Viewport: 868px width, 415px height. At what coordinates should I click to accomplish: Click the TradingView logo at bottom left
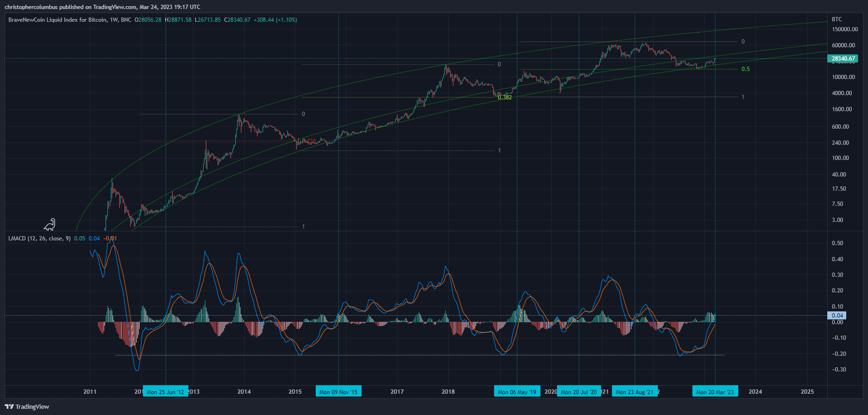coord(27,406)
